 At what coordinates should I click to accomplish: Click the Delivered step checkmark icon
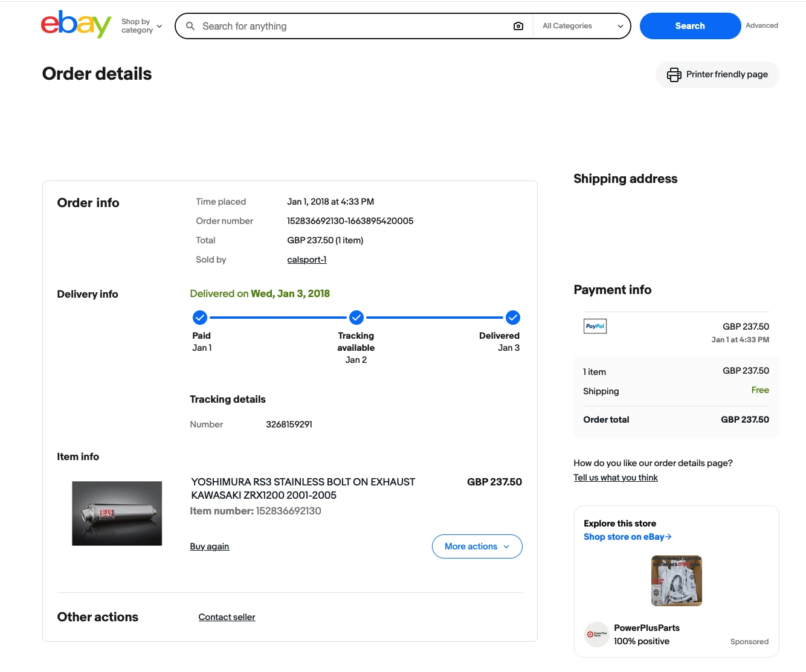513,318
